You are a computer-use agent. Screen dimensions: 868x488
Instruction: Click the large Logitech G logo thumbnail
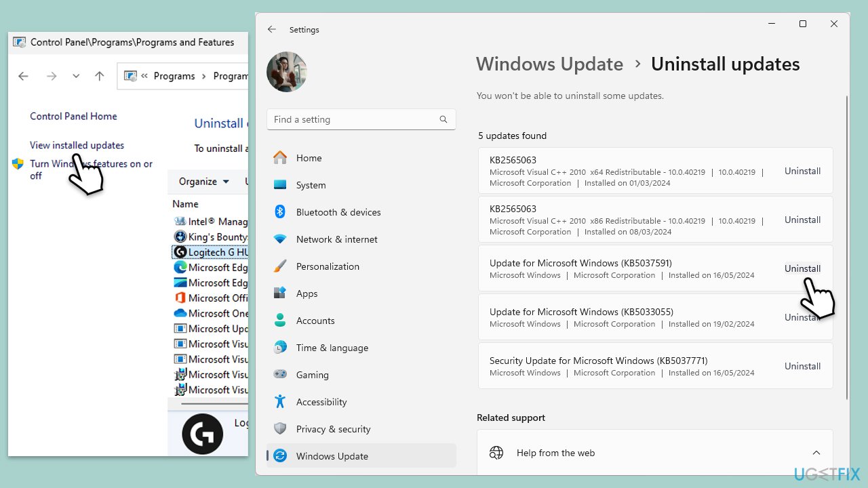tap(202, 434)
